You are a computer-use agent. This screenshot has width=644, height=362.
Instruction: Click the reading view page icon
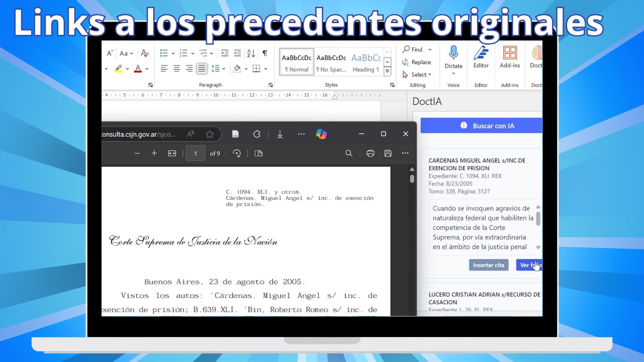pos(235,134)
